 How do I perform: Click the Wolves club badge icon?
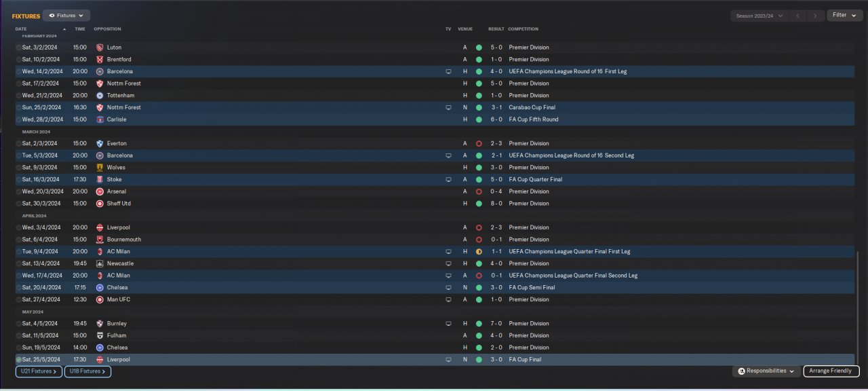[100, 168]
